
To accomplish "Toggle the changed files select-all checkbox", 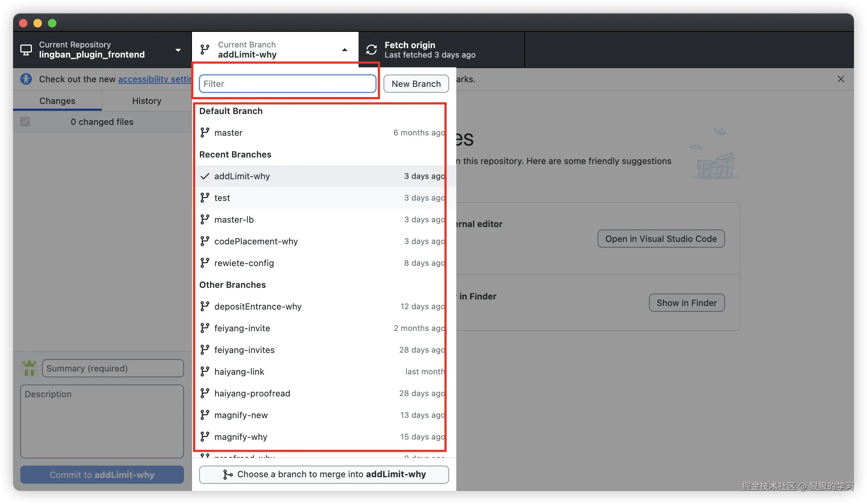I will [25, 122].
